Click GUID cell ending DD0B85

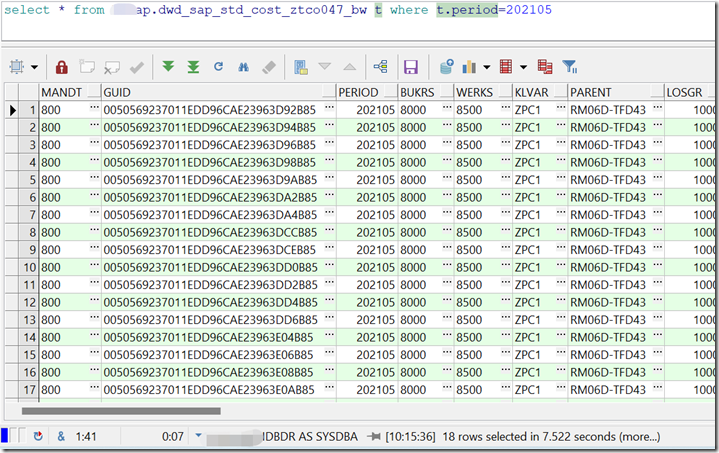pyautogui.click(x=210, y=267)
